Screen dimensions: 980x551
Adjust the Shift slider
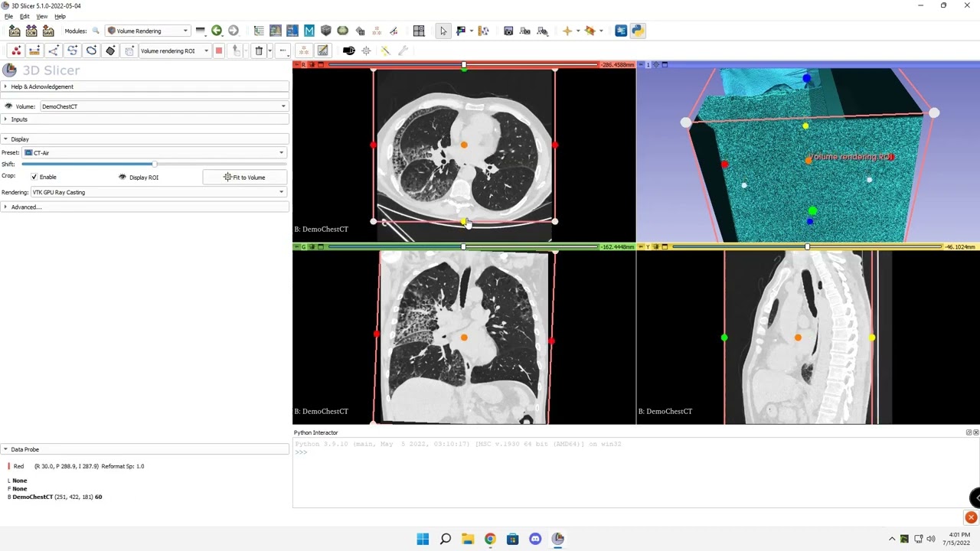click(x=153, y=164)
